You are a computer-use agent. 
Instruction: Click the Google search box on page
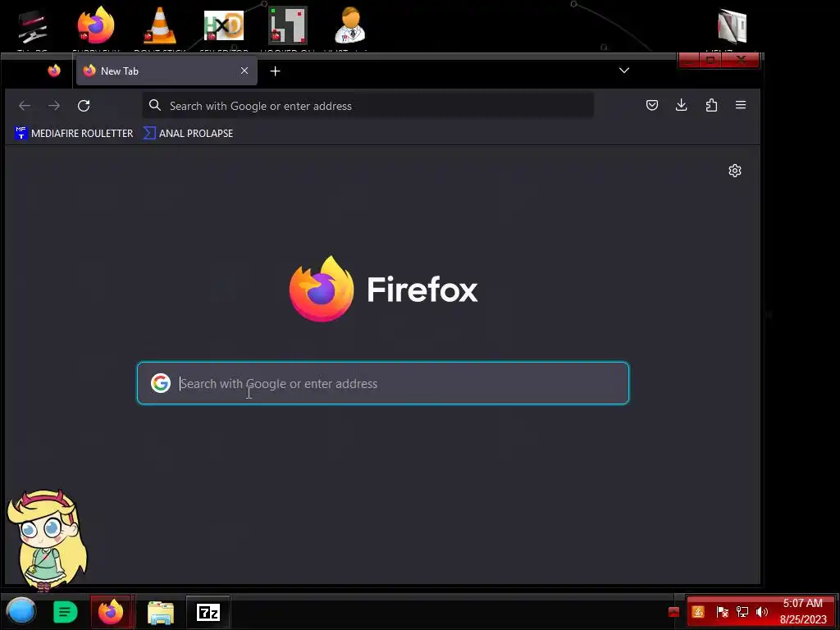(383, 383)
